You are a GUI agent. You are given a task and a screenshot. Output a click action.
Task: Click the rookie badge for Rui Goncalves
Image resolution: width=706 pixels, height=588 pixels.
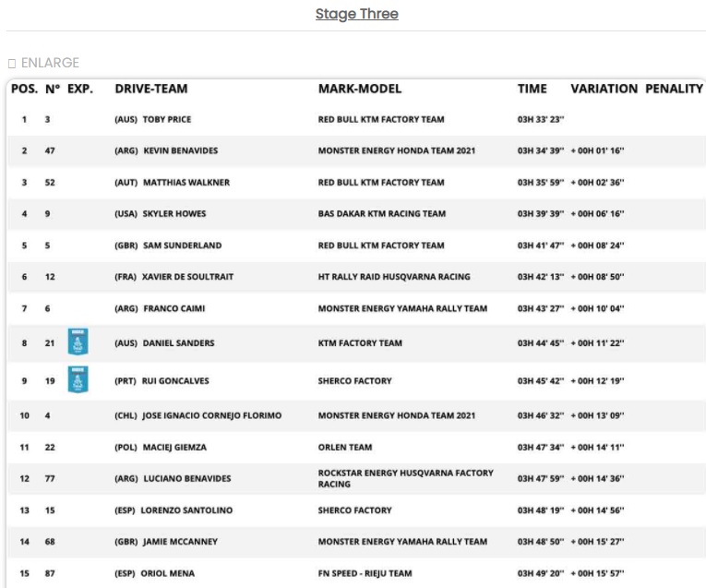click(78, 379)
